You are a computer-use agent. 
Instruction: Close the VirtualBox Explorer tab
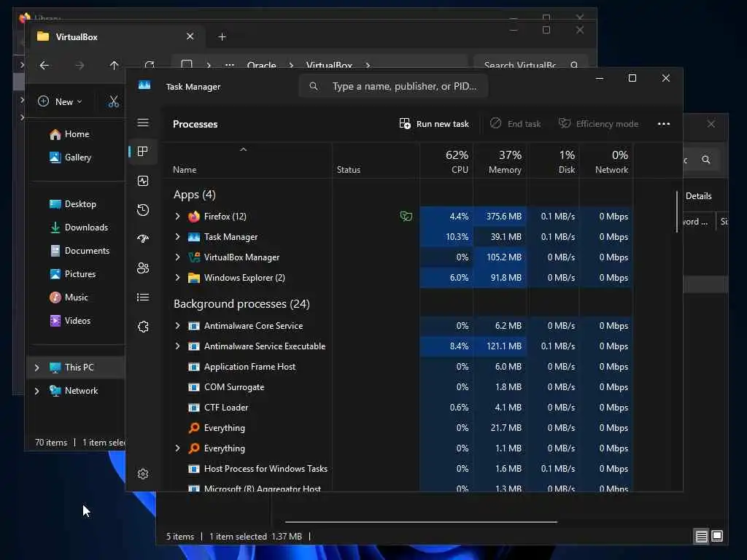[x=190, y=36]
